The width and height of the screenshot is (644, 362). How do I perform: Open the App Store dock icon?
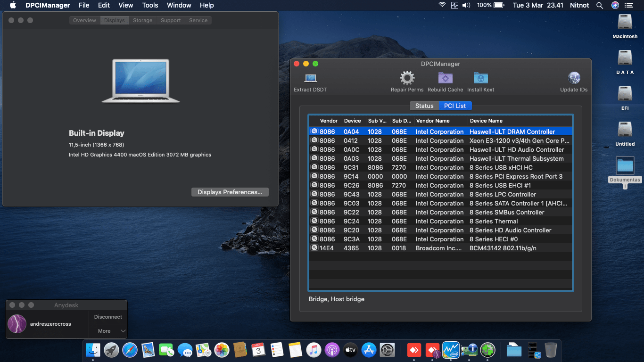point(369,350)
